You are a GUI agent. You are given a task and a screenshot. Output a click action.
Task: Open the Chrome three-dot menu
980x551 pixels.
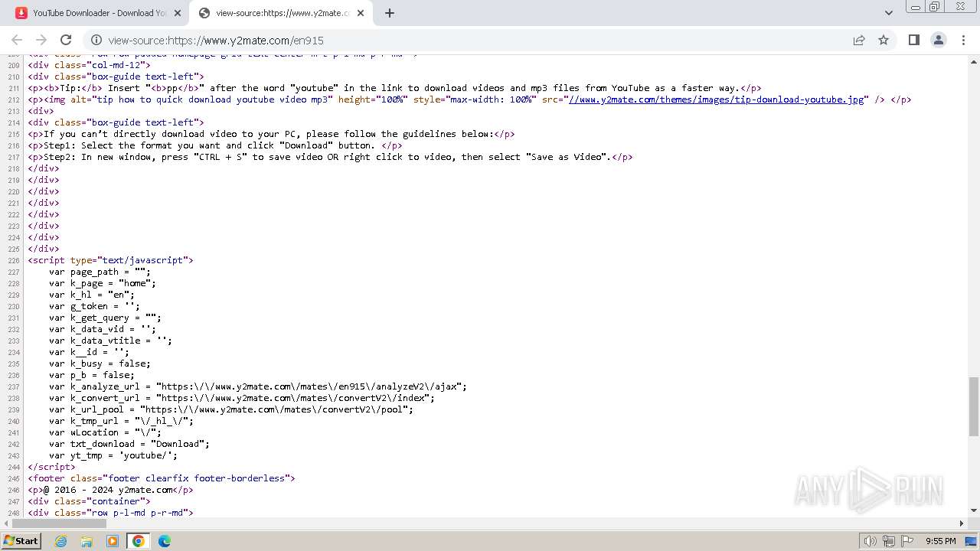point(962,40)
